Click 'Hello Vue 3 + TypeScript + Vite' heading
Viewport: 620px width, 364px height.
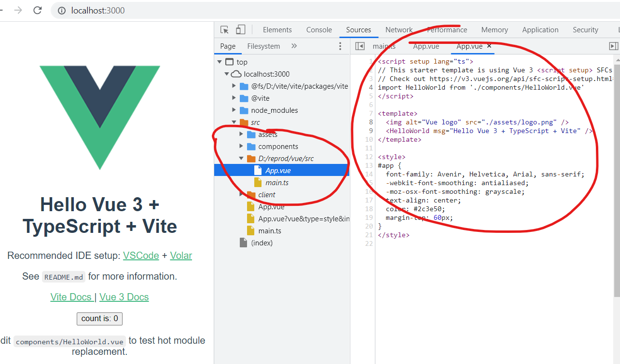coord(100,216)
